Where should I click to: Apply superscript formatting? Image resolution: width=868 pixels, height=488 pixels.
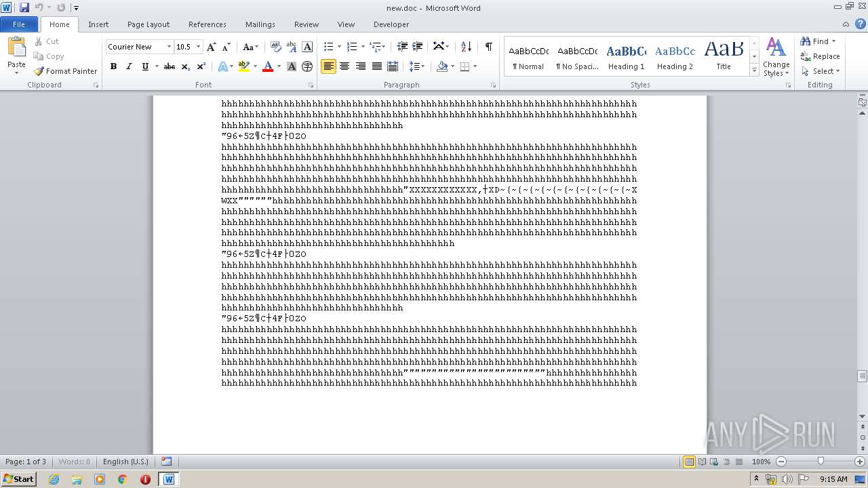coord(201,66)
